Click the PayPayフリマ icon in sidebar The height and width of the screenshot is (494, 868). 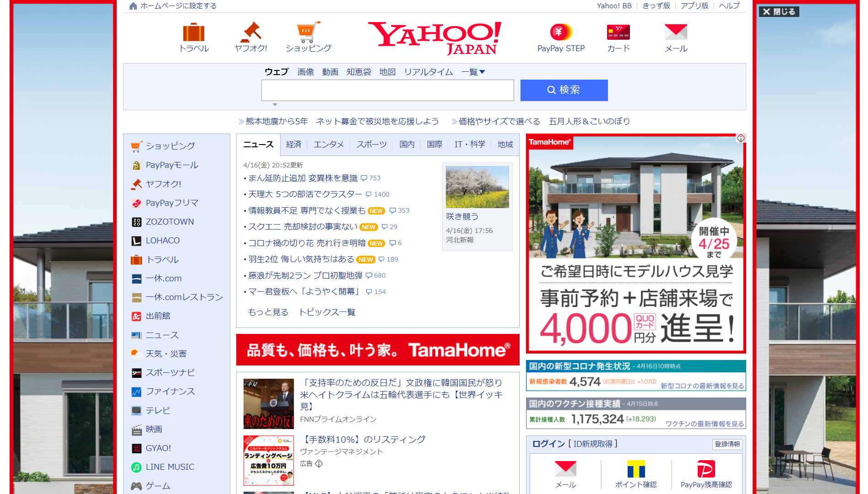(136, 203)
